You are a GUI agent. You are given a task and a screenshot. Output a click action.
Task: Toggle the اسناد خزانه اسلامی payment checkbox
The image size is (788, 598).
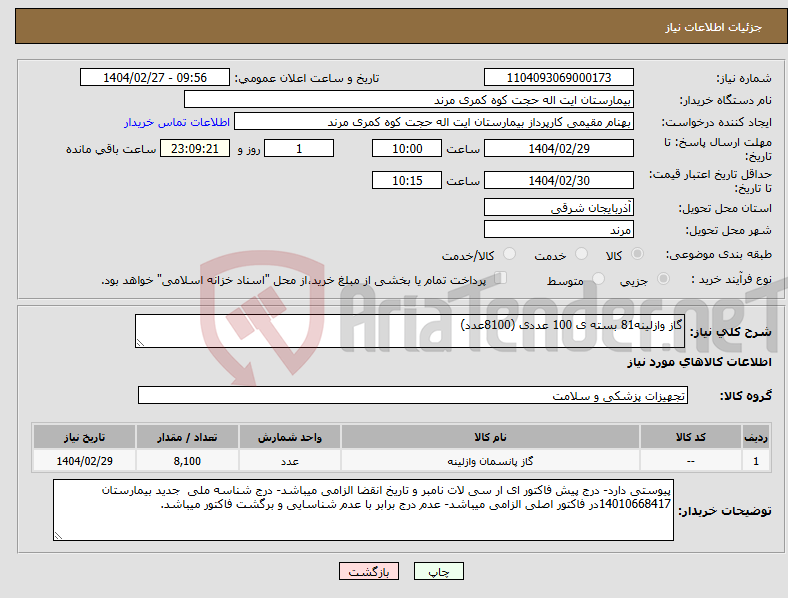pos(500,278)
